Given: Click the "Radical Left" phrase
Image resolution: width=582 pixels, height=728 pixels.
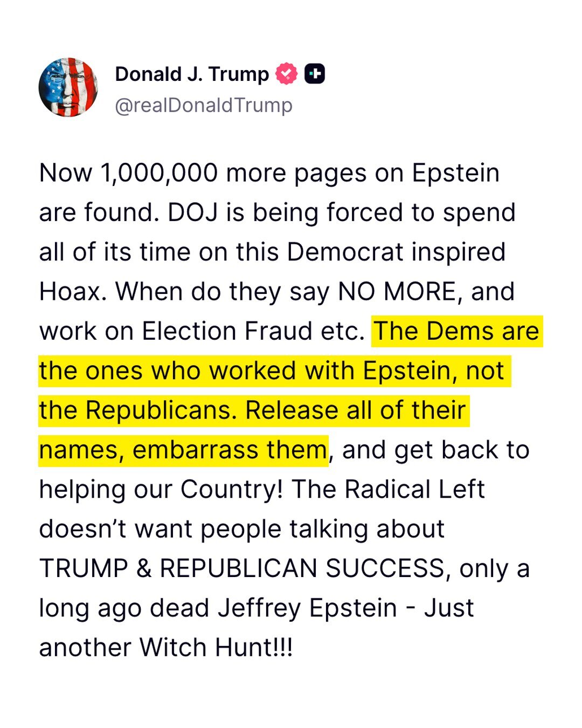Looking at the screenshot, I should (x=414, y=490).
